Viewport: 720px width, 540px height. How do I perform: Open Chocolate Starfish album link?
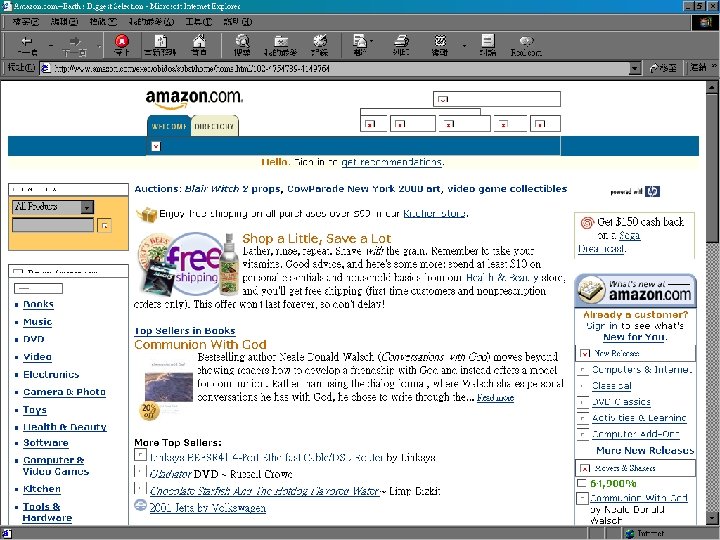[x=264, y=491]
